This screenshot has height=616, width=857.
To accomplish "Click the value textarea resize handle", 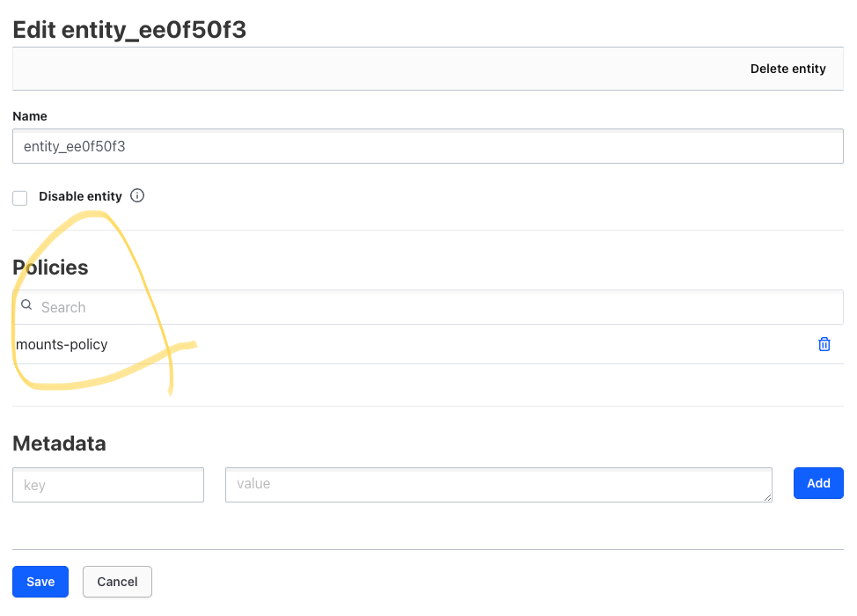I will pos(768,497).
